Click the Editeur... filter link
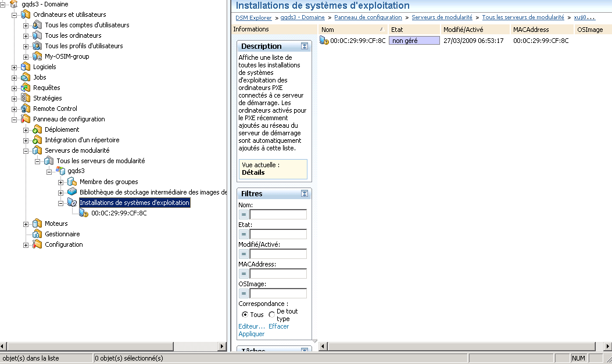612x364 pixels. coord(252,326)
